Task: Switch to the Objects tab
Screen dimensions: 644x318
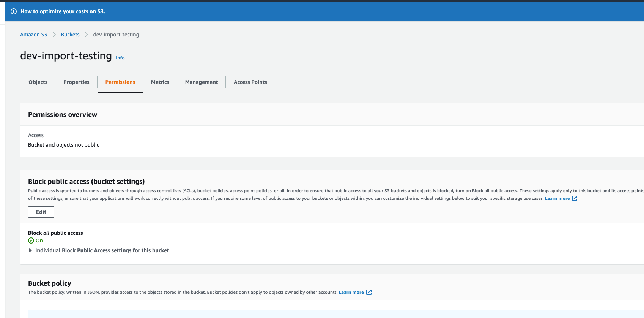Action: [x=38, y=82]
